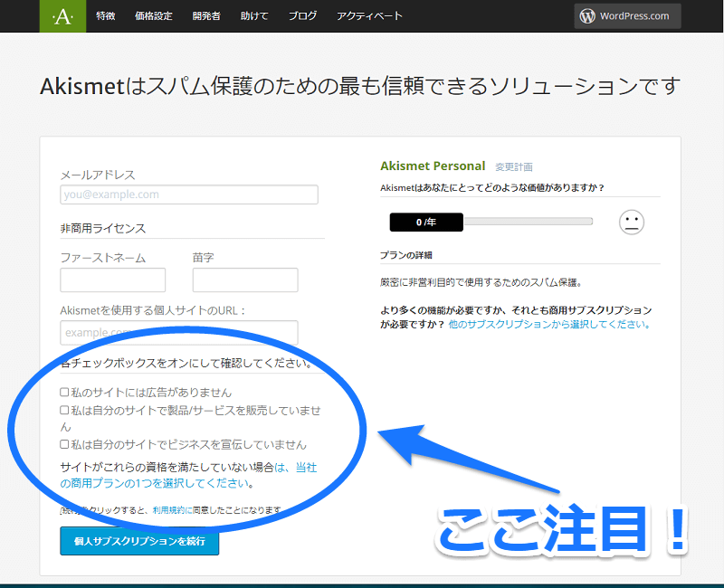Click the neutral face emoticon icon
This screenshot has height=588, width=724.
(x=631, y=222)
